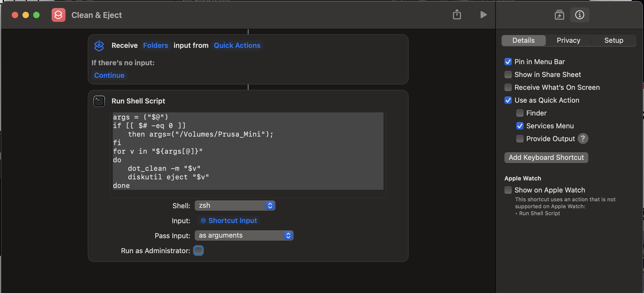Click the Receive input layers icon
644x293 pixels.
pyautogui.click(x=99, y=46)
